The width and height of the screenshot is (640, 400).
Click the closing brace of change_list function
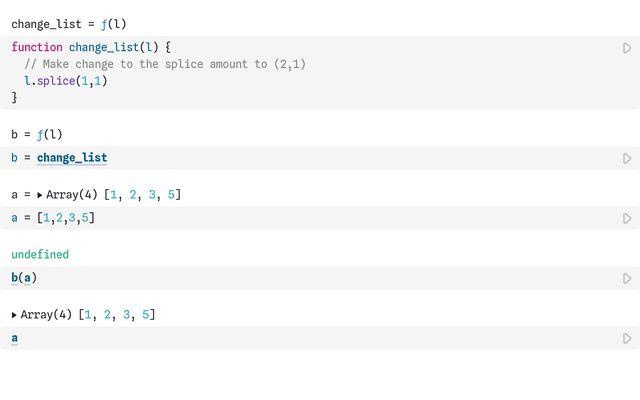(x=15, y=98)
